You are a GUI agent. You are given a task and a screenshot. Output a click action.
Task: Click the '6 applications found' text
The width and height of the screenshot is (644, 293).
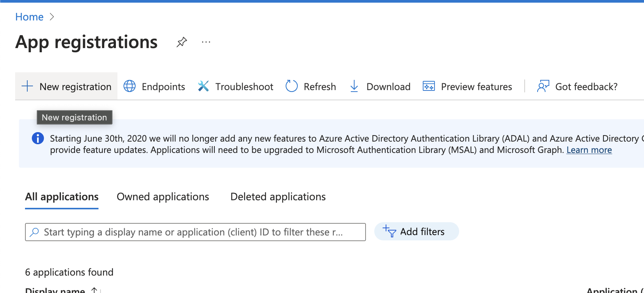tap(69, 272)
